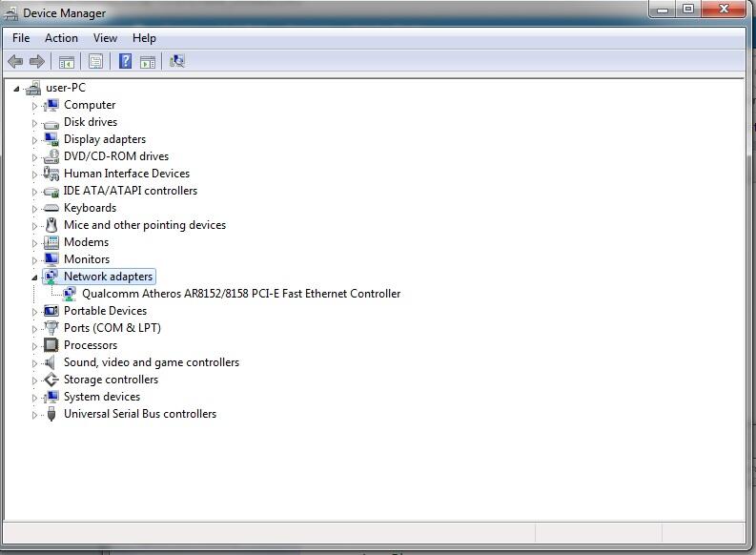Screen dimensions: 756x555
Task: Click the user-PC computer icon
Action: [x=33, y=88]
